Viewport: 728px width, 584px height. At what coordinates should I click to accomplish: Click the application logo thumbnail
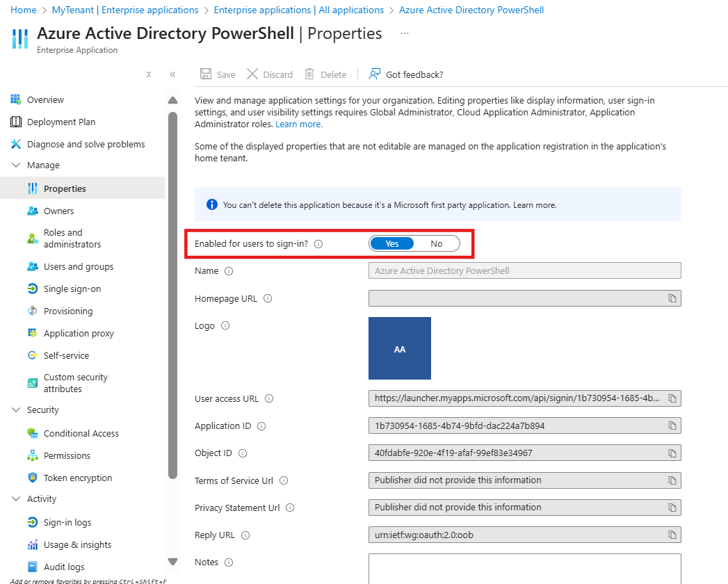400,348
